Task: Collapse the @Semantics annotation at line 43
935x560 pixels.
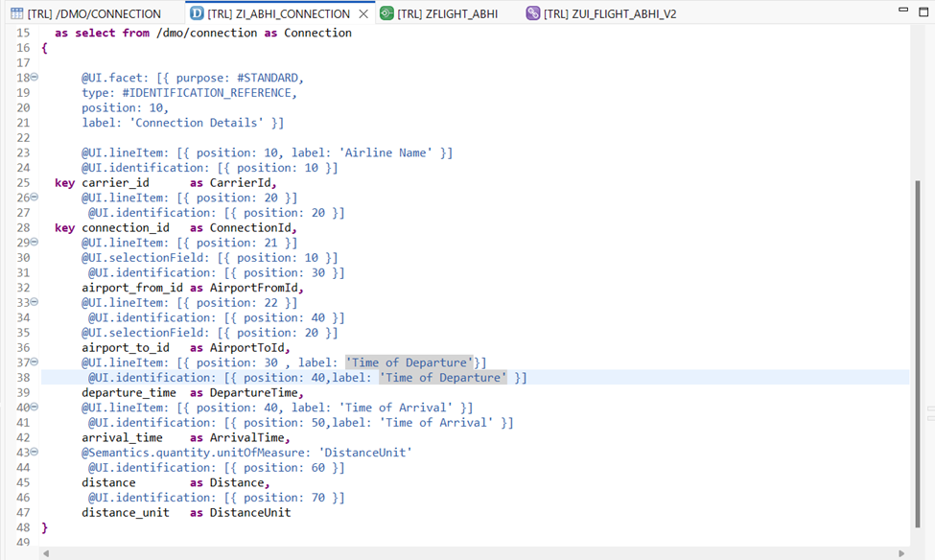Action: [35, 453]
